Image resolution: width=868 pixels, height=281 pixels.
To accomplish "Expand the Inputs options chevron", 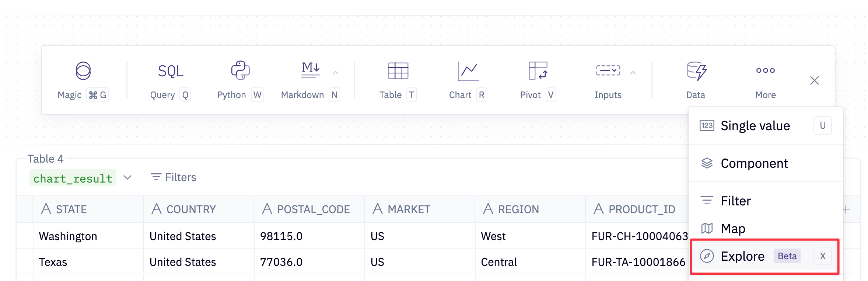I will tap(633, 73).
